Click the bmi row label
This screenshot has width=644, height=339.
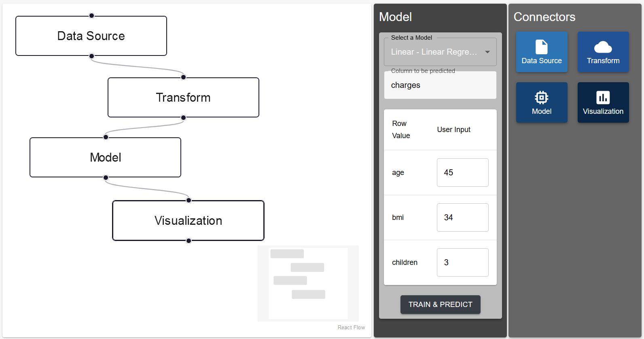pyautogui.click(x=398, y=217)
